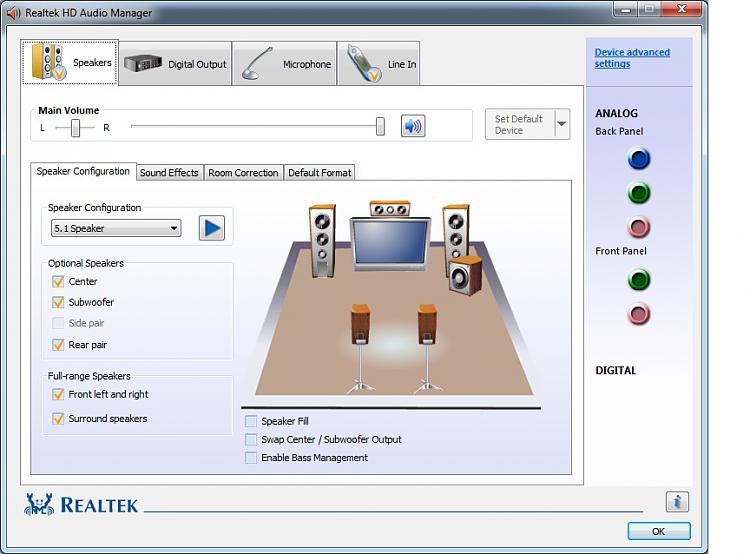Viewport: 750px width, 554px height.
Task: Click the pink Back Panel jack
Action: [x=639, y=227]
